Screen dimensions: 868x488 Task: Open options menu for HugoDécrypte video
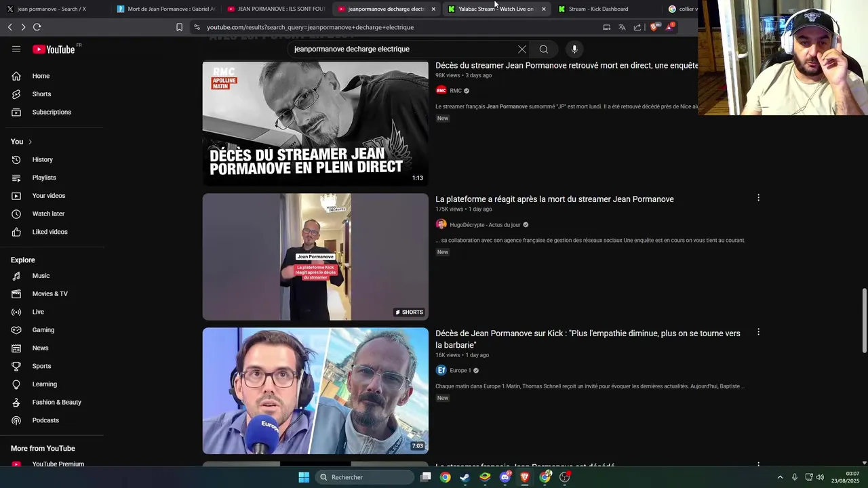click(758, 198)
